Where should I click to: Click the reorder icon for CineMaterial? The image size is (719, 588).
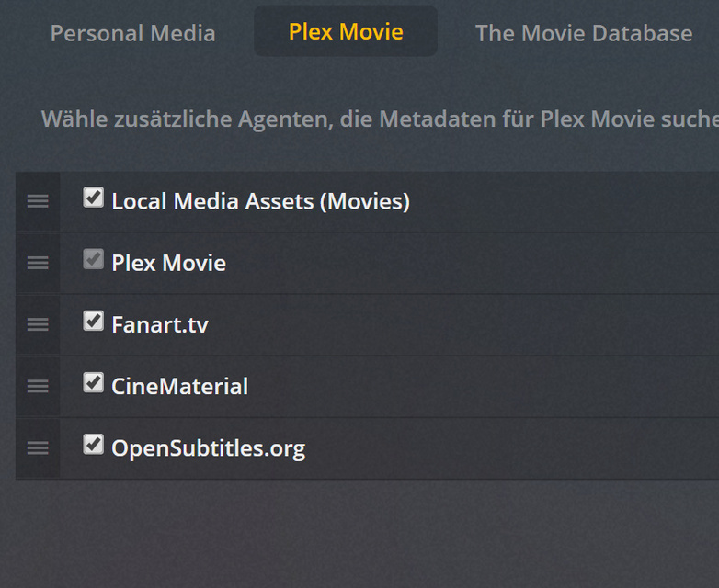38,387
